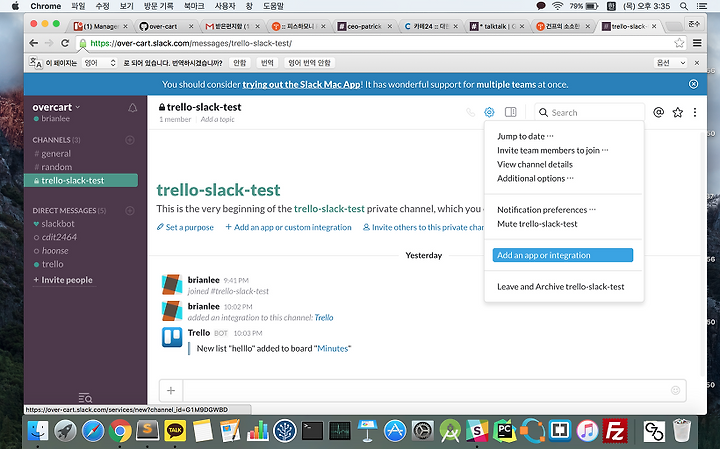Switch to the talktalk tab
The height and width of the screenshot is (449, 720).
click(497, 26)
